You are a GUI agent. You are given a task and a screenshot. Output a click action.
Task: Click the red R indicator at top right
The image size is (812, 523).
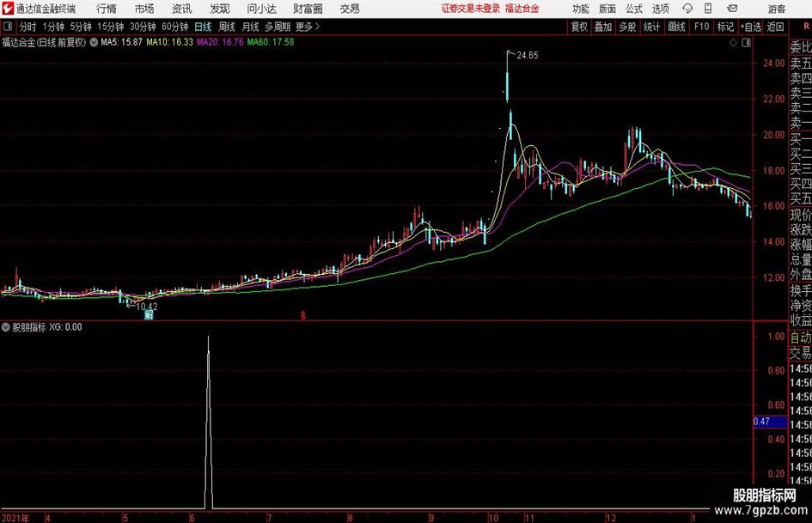coord(806,26)
